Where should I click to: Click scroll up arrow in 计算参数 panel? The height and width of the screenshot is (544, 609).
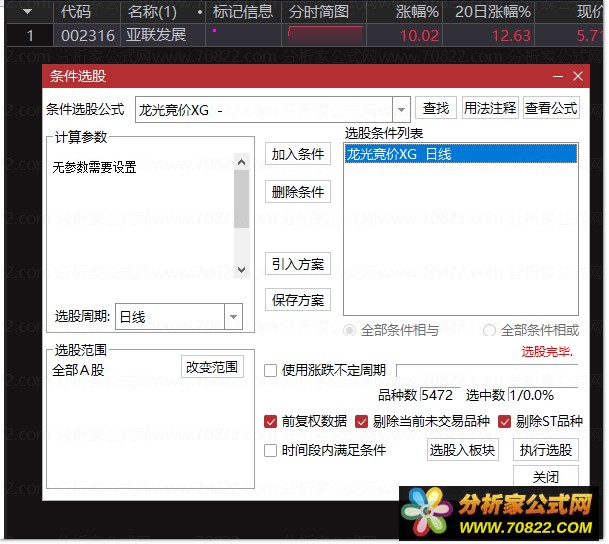pyautogui.click(x=241, y=162)
